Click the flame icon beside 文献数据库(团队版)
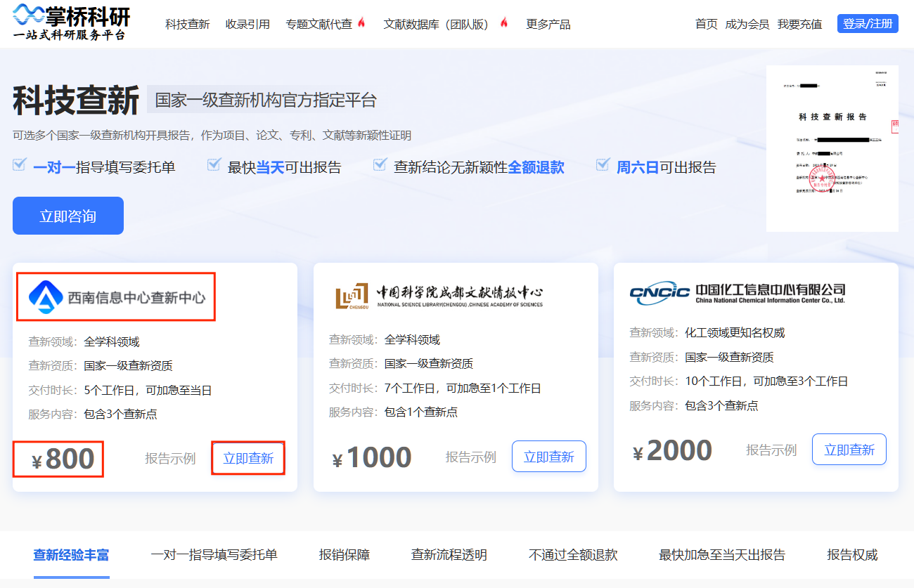This screenshot has width=914, height=588. [x=504, y=22]
